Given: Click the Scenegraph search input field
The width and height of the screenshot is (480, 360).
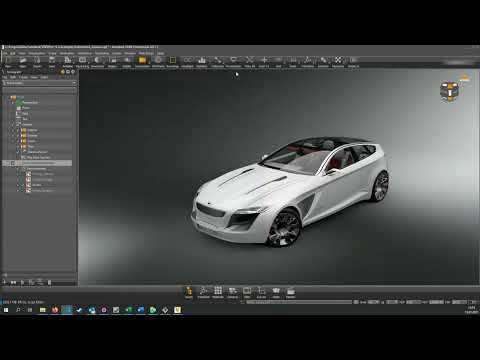Looking at the screenshot, I should (39, 90).
